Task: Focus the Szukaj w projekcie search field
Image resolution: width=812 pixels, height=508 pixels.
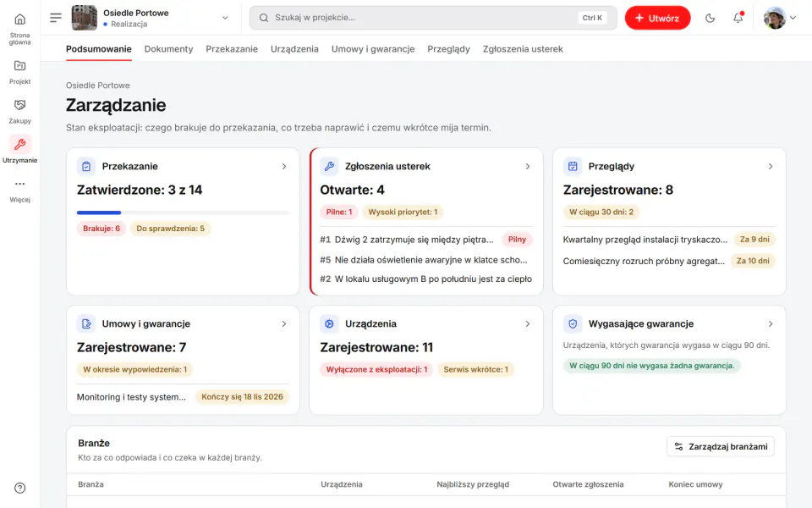Action: (x=433, y=18)
